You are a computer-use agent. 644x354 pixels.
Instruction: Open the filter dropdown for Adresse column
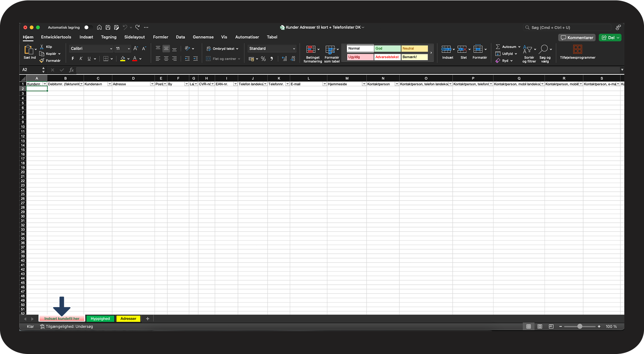point(152,84)
